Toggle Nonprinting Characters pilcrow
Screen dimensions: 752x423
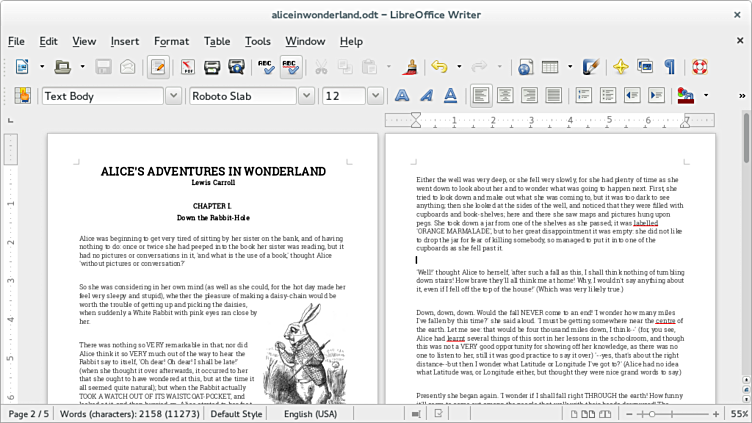tap(669, 67)
